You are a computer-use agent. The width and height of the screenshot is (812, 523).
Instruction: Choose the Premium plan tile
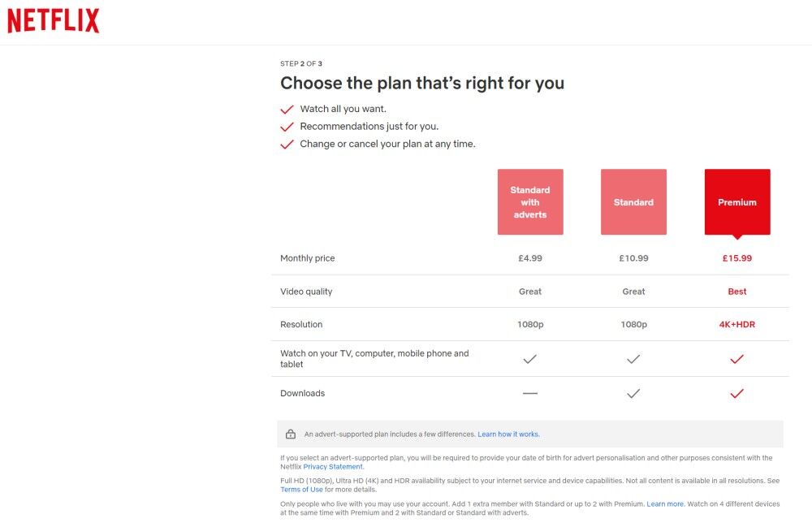pos(736,202)
